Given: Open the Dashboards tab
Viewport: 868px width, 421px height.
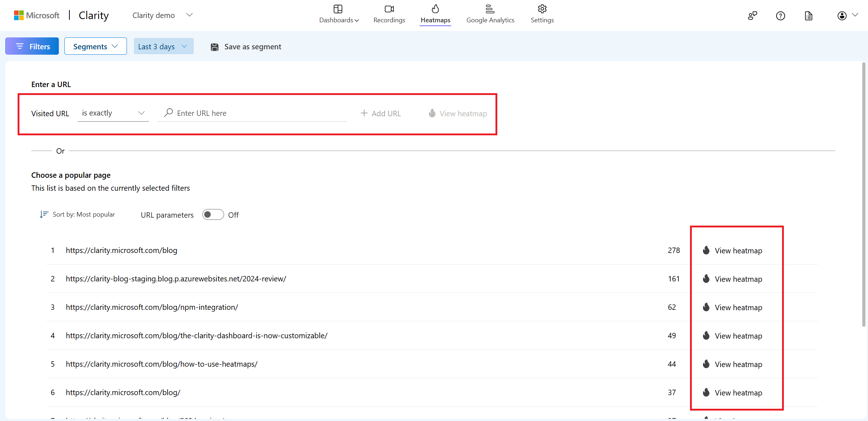Looking at the screenshot, I should (x=339, y=14).
